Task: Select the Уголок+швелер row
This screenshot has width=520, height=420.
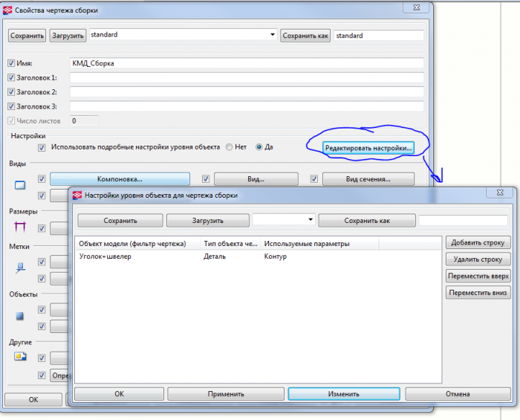Action: tap(258, 256)
